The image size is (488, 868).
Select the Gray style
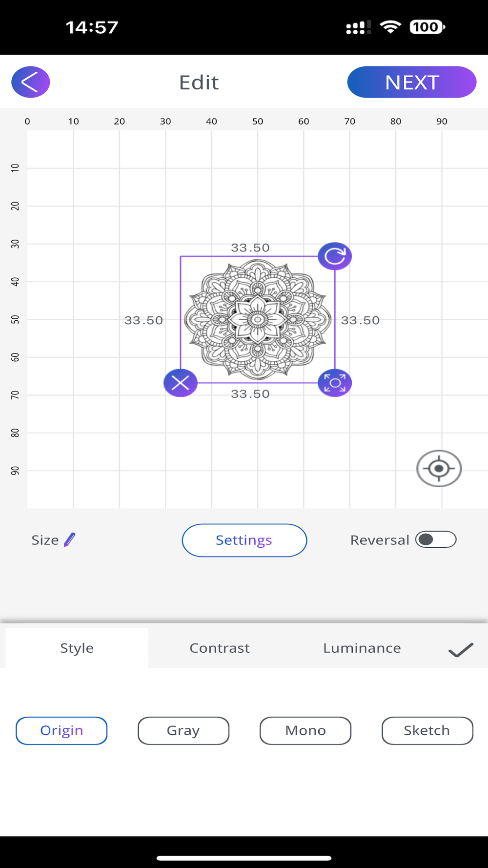[x=183, y=730]
